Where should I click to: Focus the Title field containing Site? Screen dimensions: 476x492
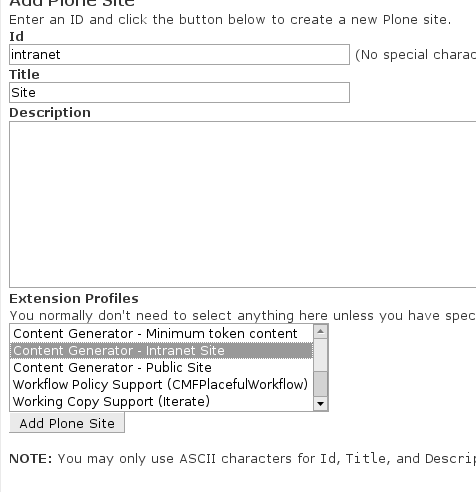(179, 92)
